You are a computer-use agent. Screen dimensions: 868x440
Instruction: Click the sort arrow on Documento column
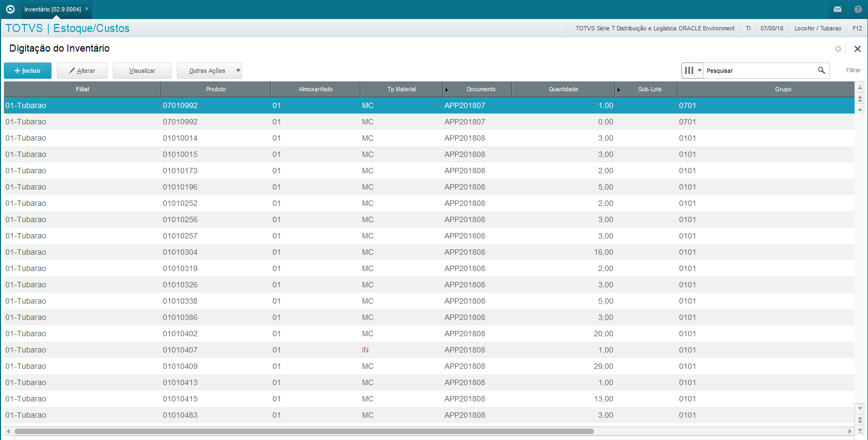pos(447,90)
